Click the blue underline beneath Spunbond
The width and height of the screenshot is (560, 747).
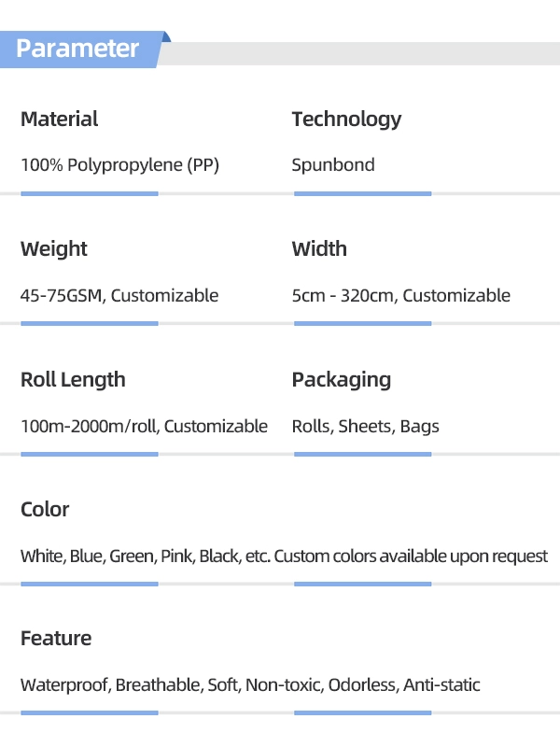[x=362, y=193]
